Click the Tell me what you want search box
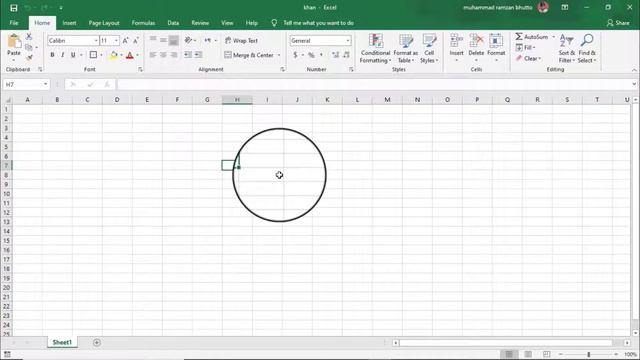 [x=319, y=23]
